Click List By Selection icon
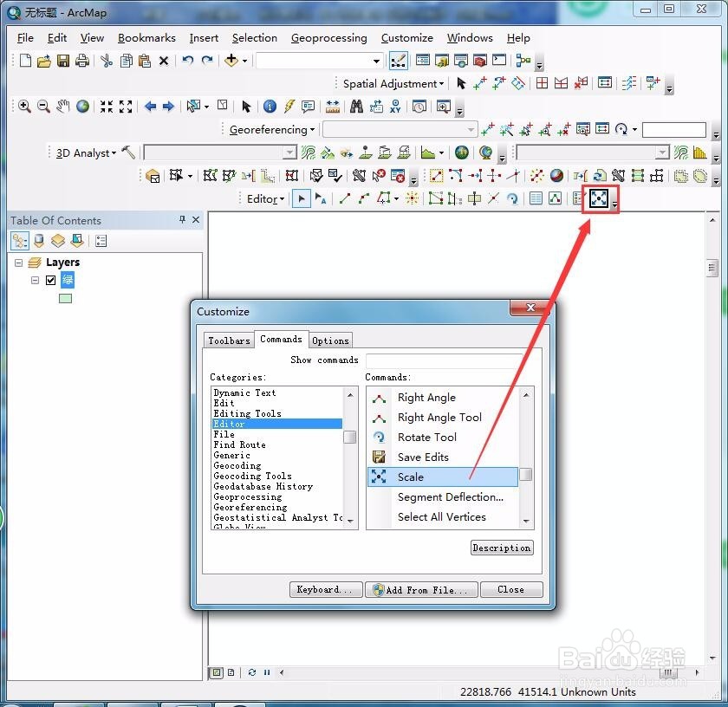 coord(77,241)
